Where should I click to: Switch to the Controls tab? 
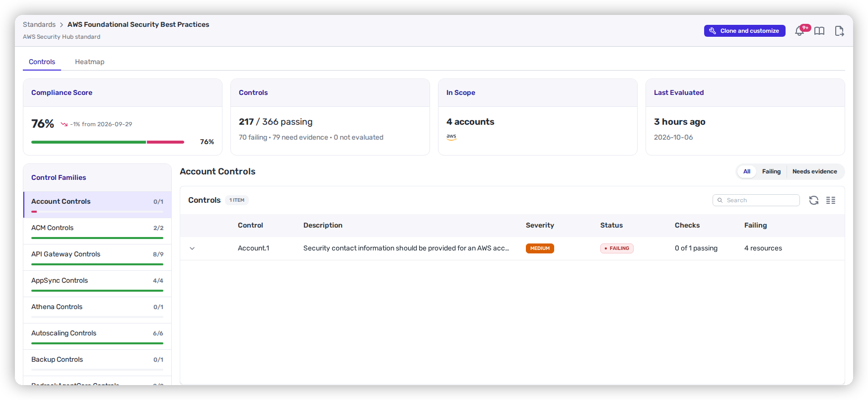tap(42, 62)
